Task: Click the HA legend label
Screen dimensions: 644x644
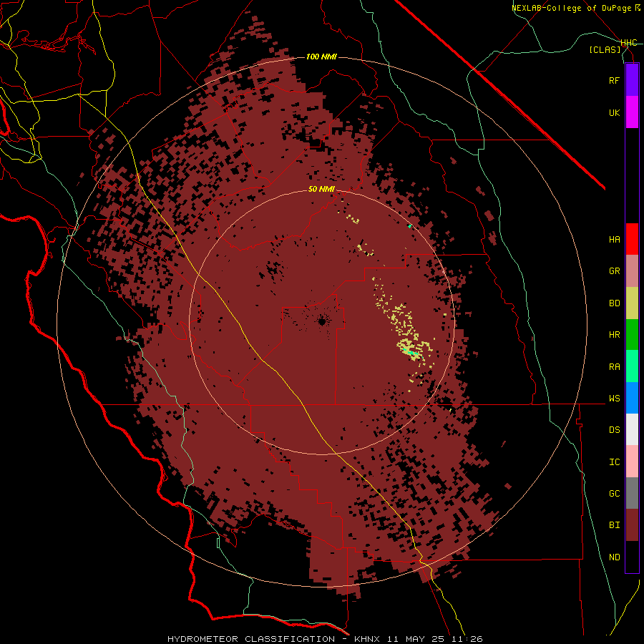Action: click(614, 239)
